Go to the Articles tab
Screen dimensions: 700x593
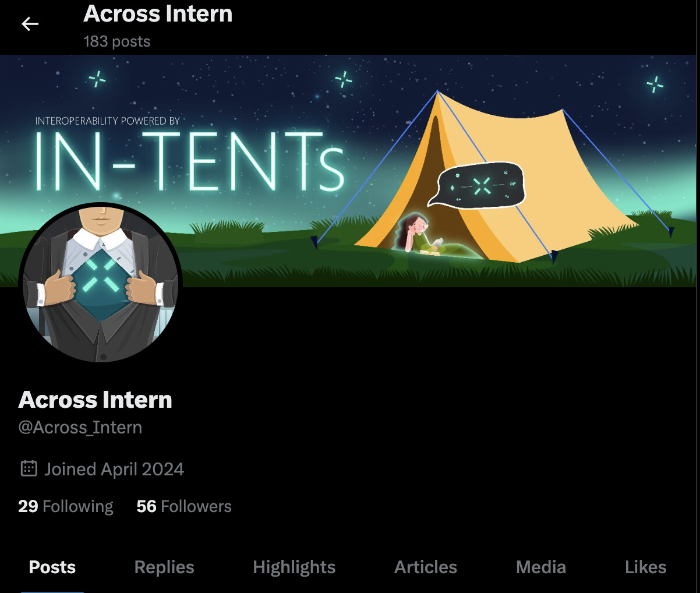pos(426,567)
